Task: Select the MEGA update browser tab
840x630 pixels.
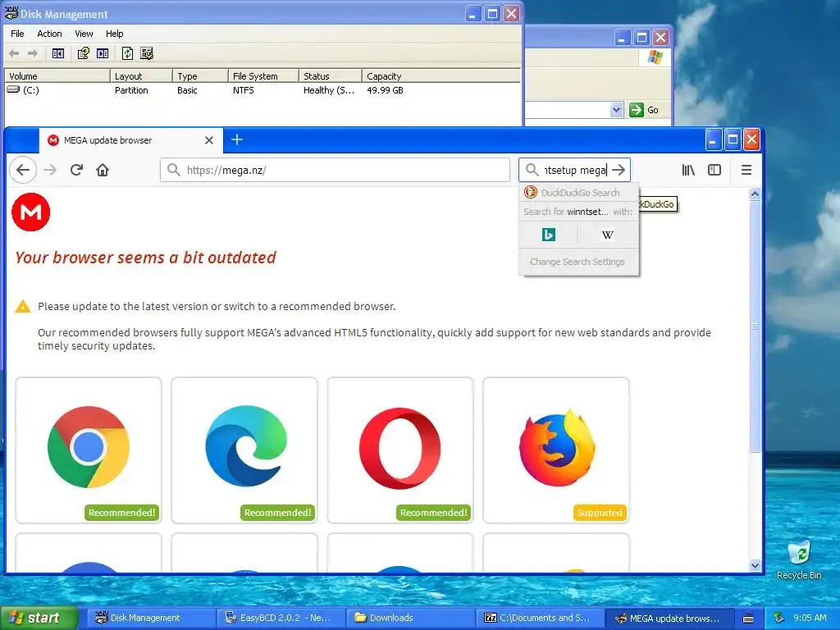Action: (x=130, y=140)
